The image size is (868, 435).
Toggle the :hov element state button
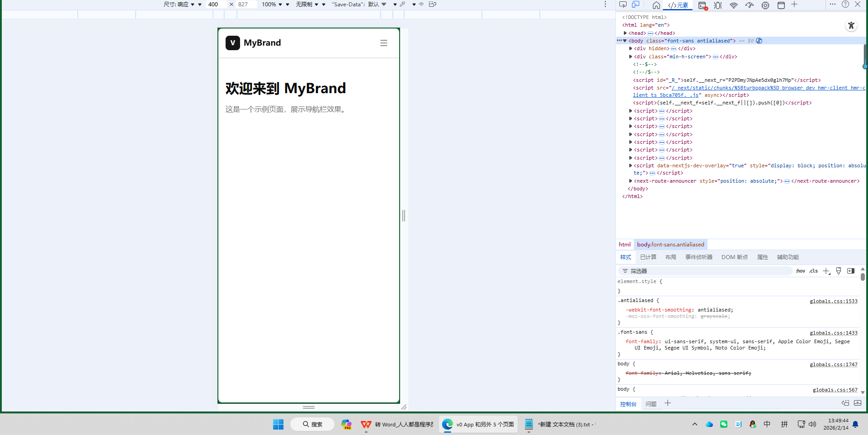click(800, 271)
